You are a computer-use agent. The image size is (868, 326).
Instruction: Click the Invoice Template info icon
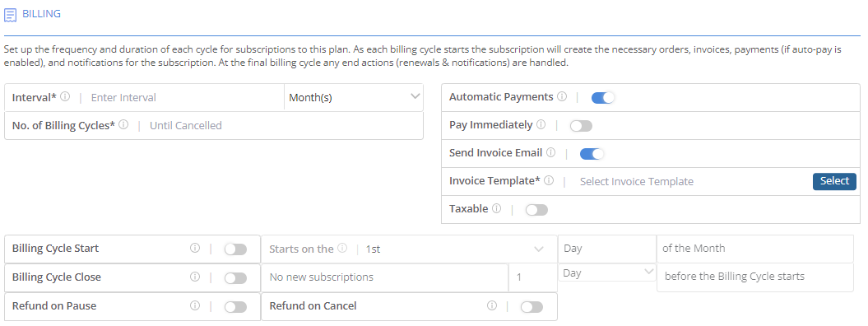pyautogui.click(x=549, y=180)
